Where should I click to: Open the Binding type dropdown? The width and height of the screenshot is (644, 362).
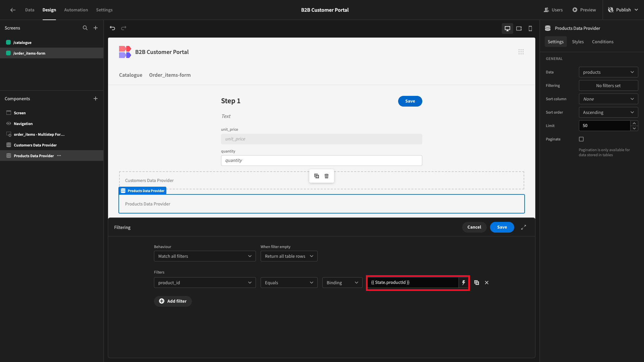(x=342, y=283)
